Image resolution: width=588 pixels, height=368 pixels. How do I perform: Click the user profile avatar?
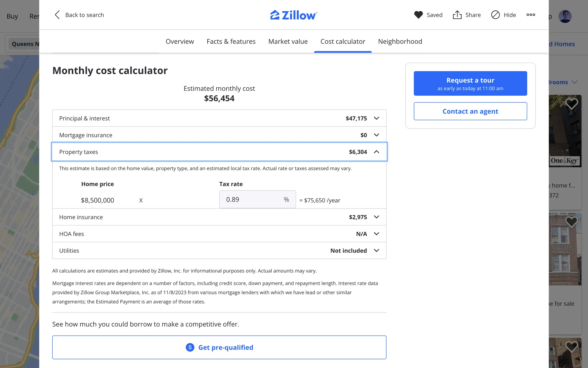[565, 16]
